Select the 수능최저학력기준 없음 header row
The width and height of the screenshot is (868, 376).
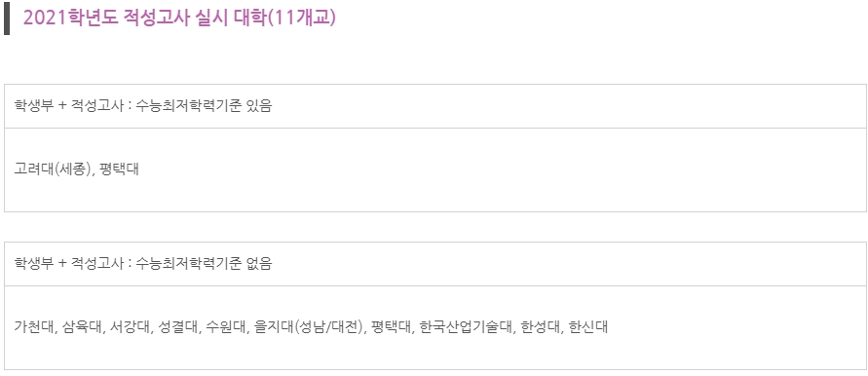pyautogui.click(x=435, y=264)
